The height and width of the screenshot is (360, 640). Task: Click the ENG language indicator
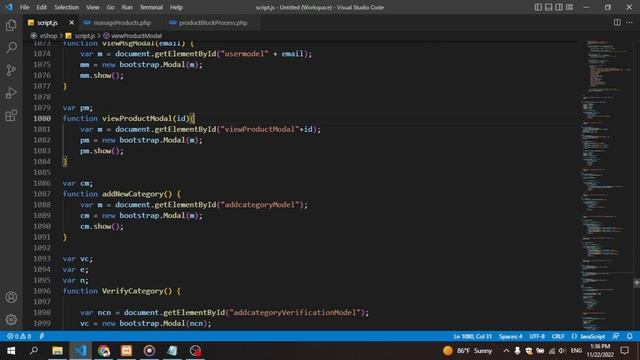click(576, 351)
